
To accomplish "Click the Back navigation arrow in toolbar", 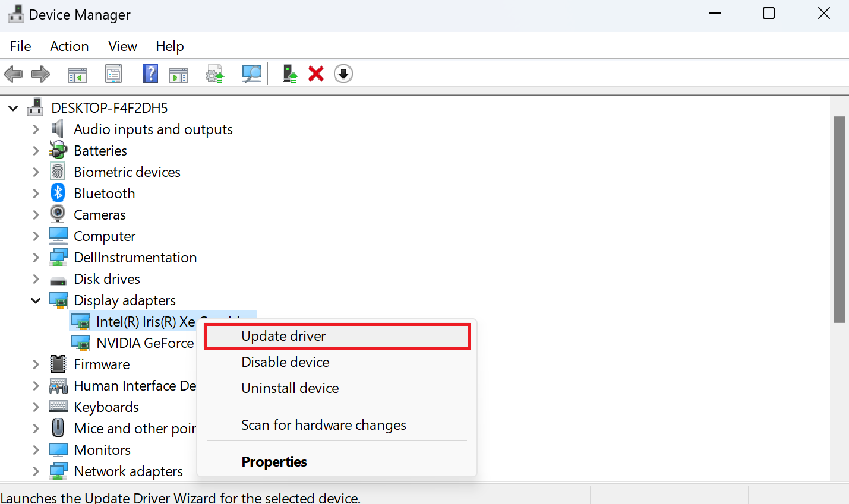I will pos(13,74).
